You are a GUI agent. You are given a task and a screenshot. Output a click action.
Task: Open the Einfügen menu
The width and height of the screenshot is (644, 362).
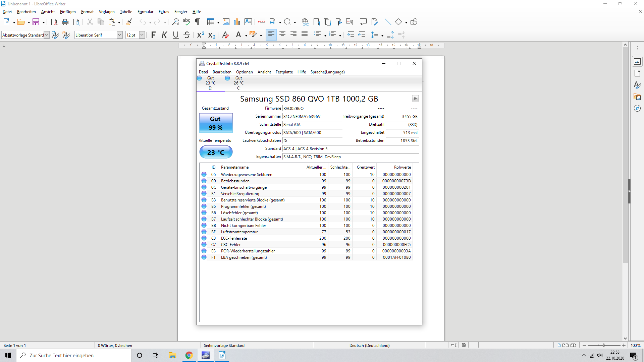(68, 12)
